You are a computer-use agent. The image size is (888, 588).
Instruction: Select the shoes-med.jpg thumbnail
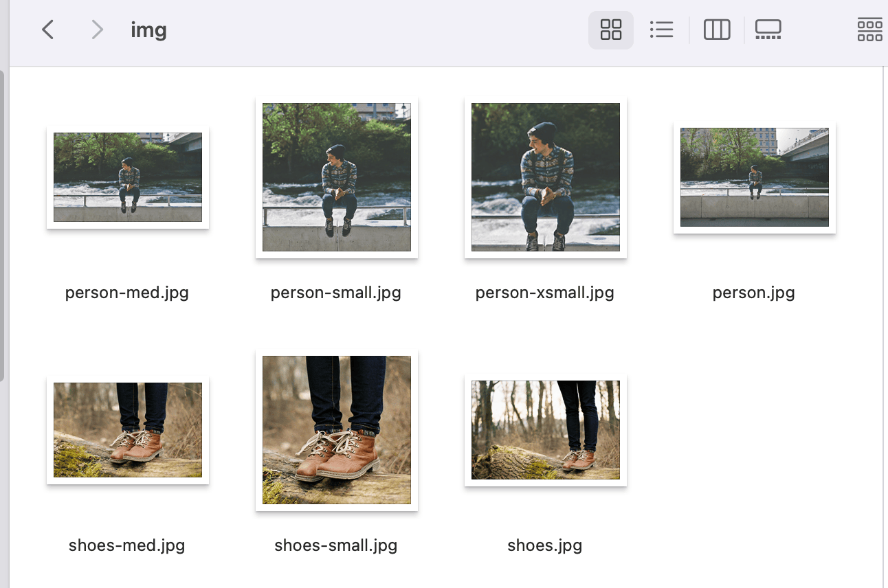(128, 430)
